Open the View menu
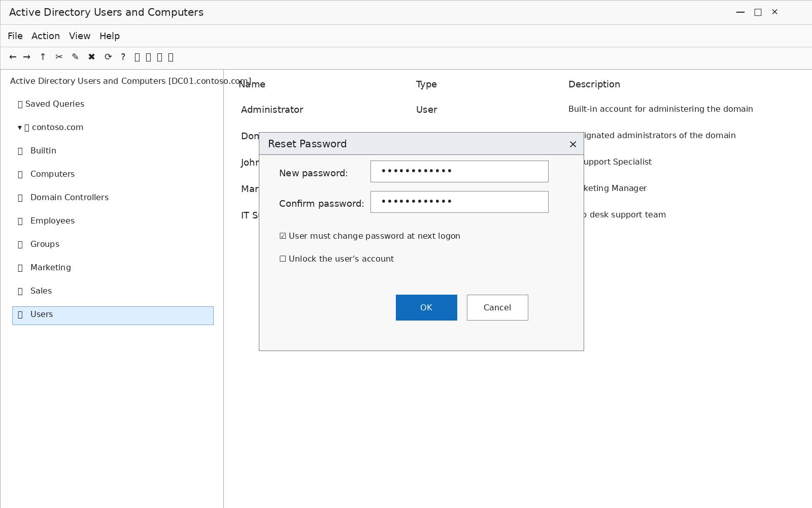Screen dimensions: 812x508 coord(80,36)
